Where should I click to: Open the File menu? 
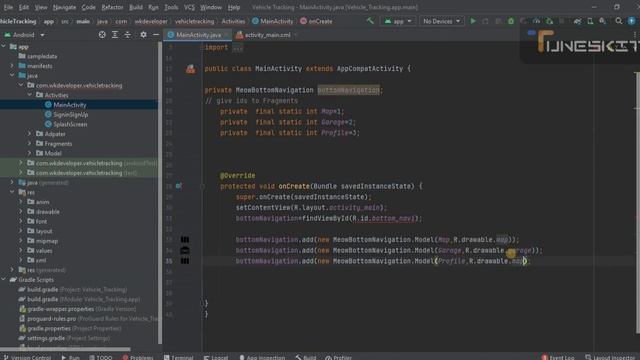pyautogui.click(x=8, y=7)
